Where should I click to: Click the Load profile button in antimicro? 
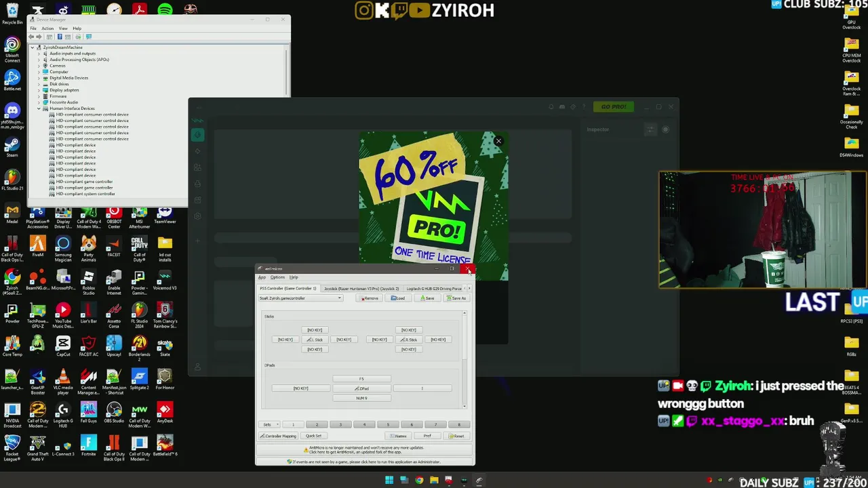tap(398, 298)
